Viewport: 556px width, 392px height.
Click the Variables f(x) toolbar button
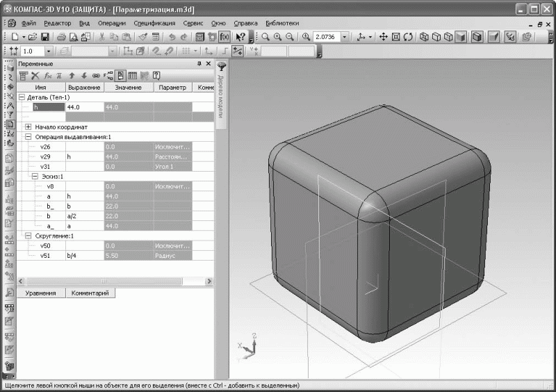[224, 36]
